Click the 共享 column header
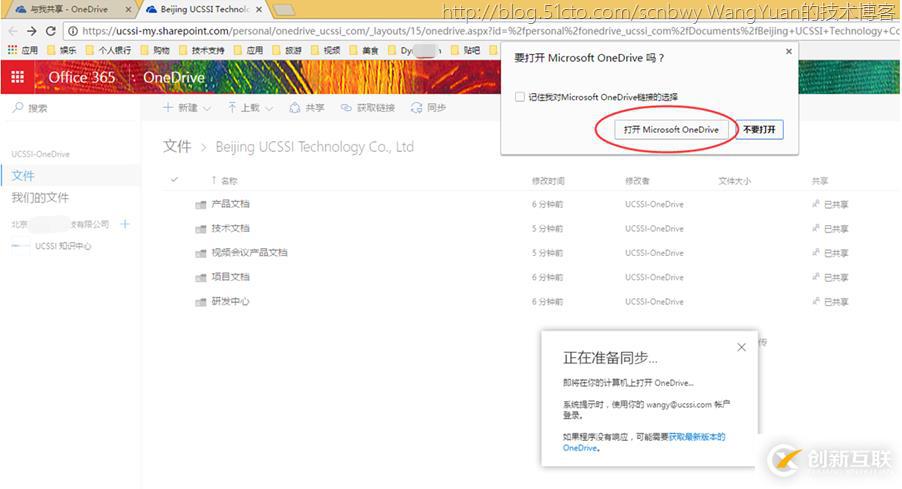 point(820,181)
